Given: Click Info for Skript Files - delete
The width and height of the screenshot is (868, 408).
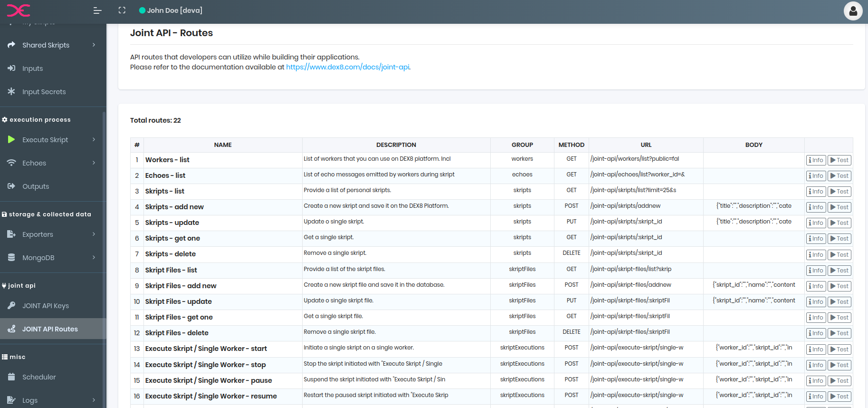Looking at the screenshot, I should [816, 333].
